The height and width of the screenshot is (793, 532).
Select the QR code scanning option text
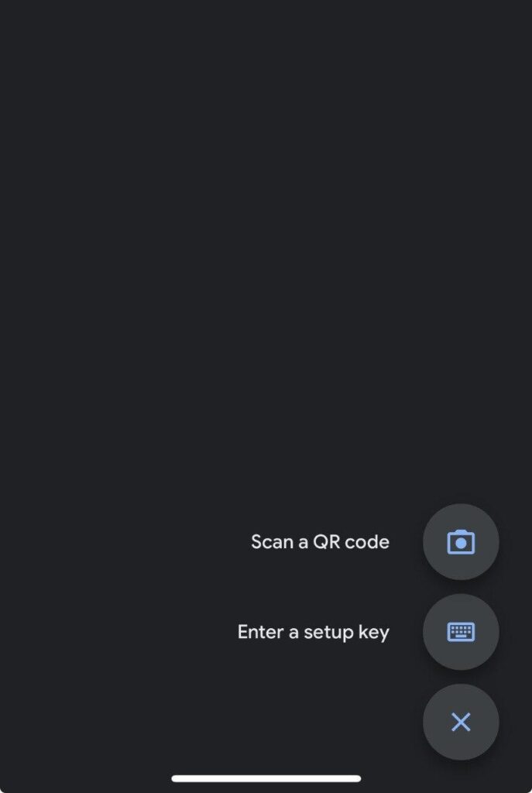(320, 542)
